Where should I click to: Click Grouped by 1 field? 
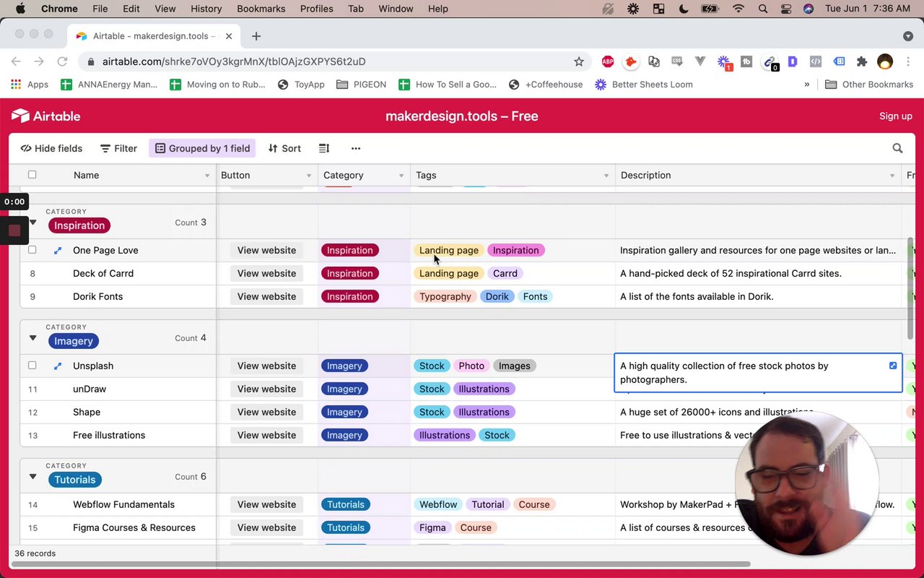202,148
